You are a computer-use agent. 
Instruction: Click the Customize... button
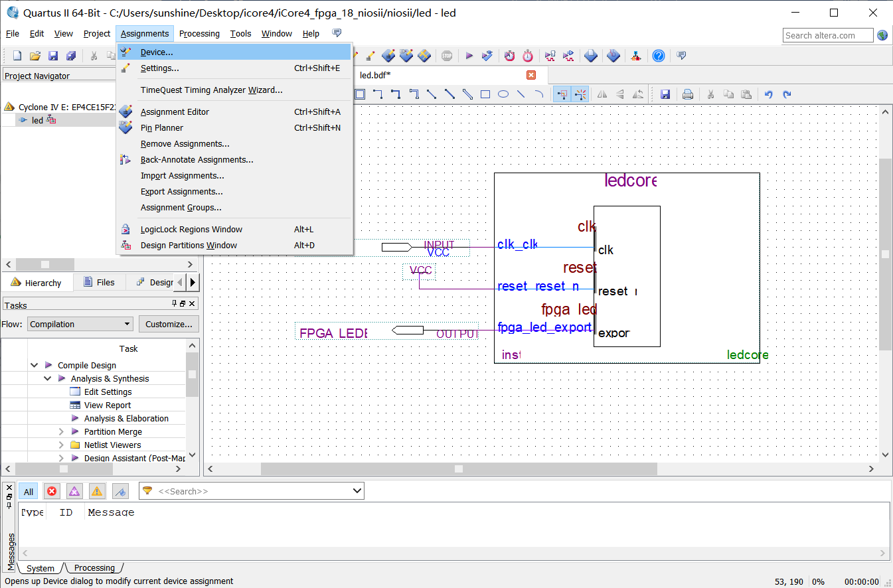[169, 324]
